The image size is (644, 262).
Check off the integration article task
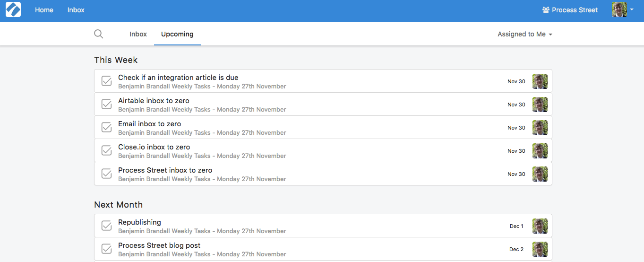click(107, 81)
